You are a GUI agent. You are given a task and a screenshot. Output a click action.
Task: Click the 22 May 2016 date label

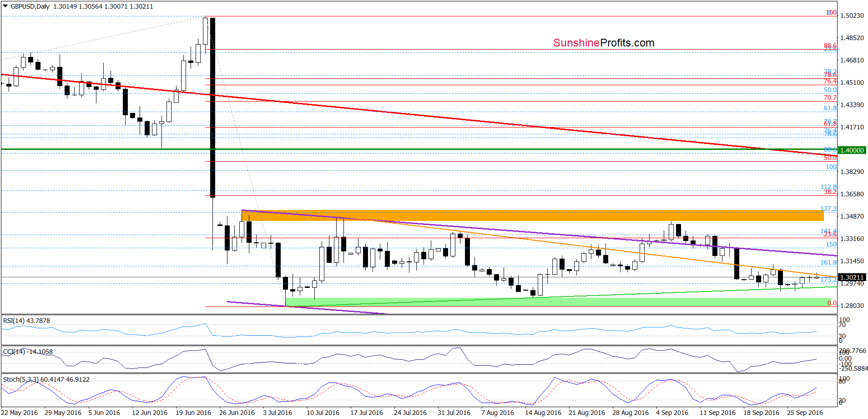(x=20, y=413)
